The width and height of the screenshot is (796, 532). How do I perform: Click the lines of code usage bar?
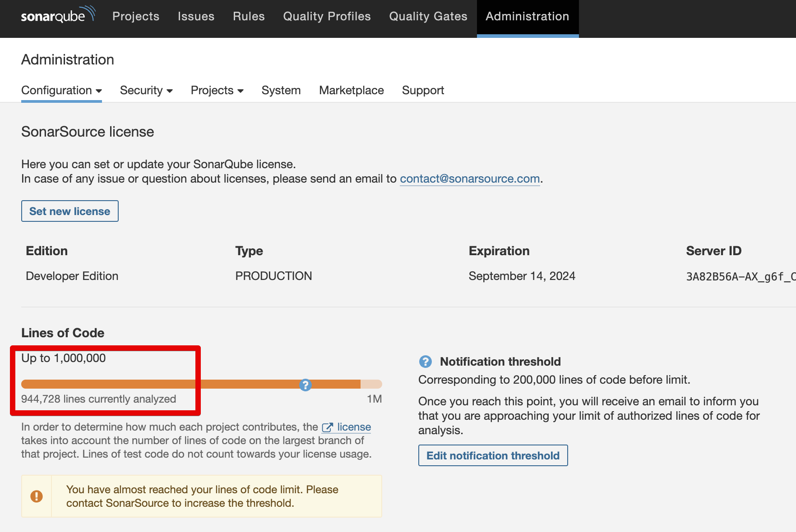[201, 384]
